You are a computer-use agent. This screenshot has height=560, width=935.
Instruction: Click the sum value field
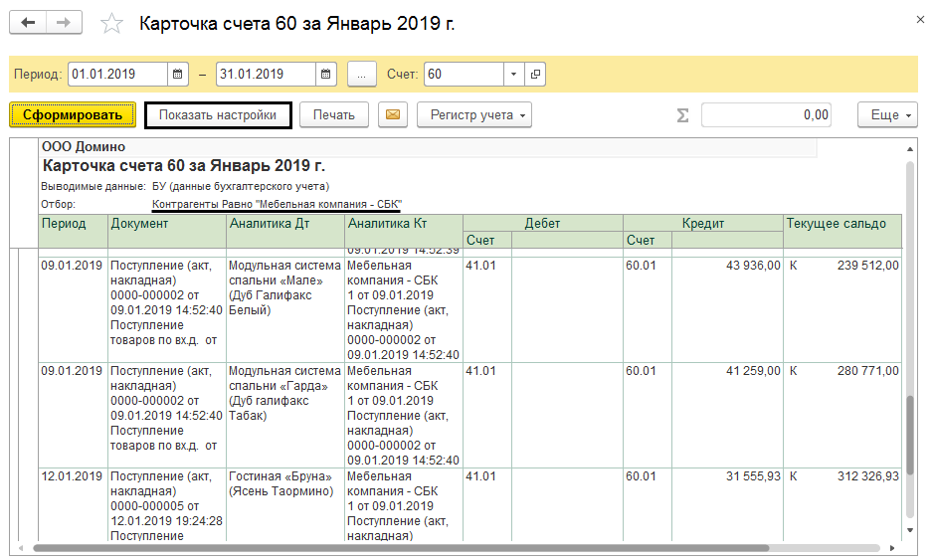click(767, 115)
